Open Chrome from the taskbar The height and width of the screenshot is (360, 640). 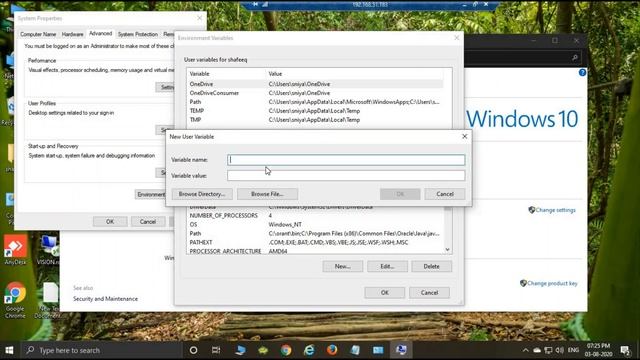(x=286, y=350)
